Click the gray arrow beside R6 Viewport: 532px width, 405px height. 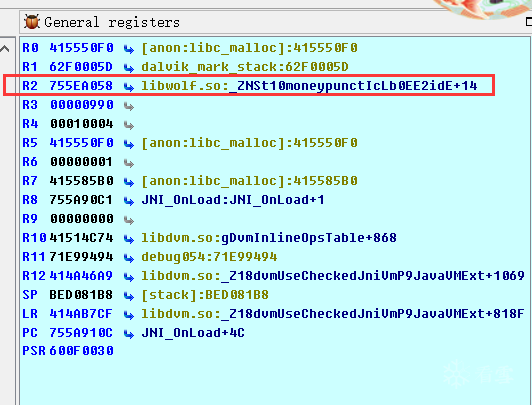click(129, 163)
